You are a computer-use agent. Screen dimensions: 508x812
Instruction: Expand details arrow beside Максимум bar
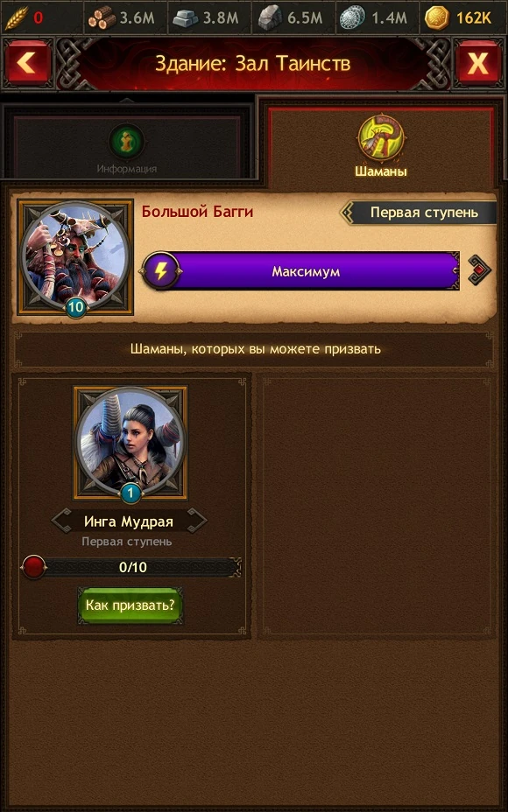point(479,270)
